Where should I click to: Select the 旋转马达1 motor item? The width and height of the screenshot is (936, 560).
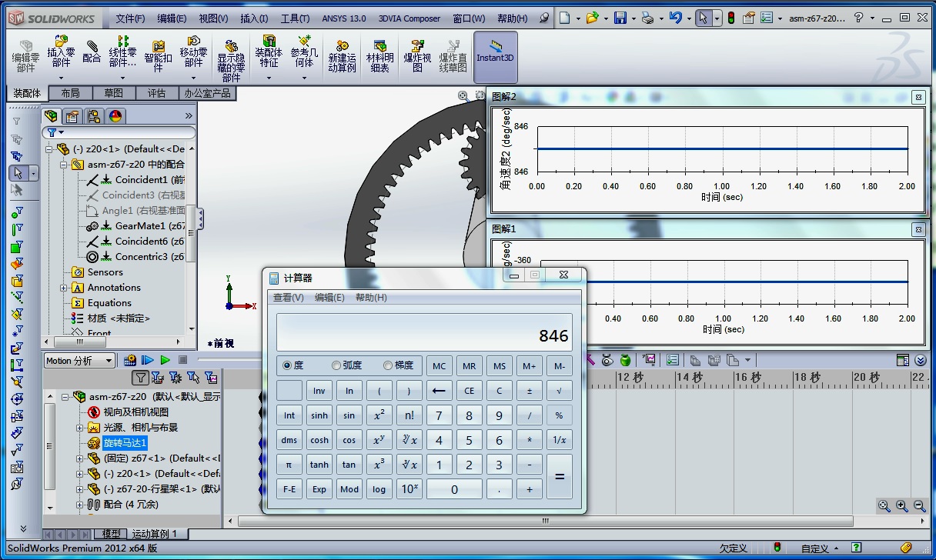coord(125,443)
